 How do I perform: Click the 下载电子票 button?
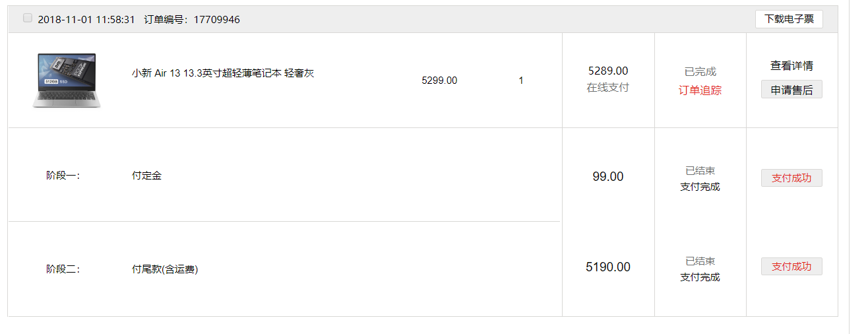point(789,19)
